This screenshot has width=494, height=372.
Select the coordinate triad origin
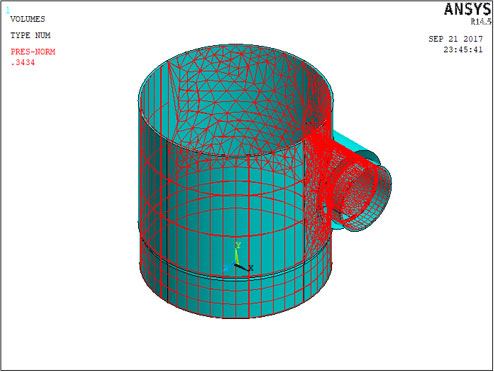(236, 264)
